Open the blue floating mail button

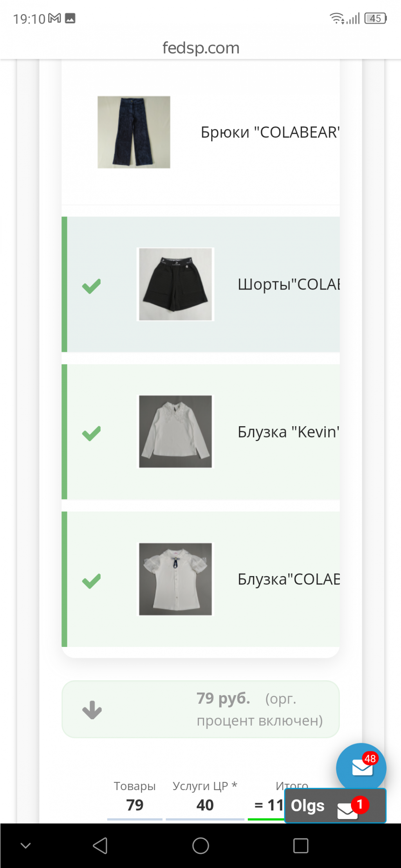[361, 768]
